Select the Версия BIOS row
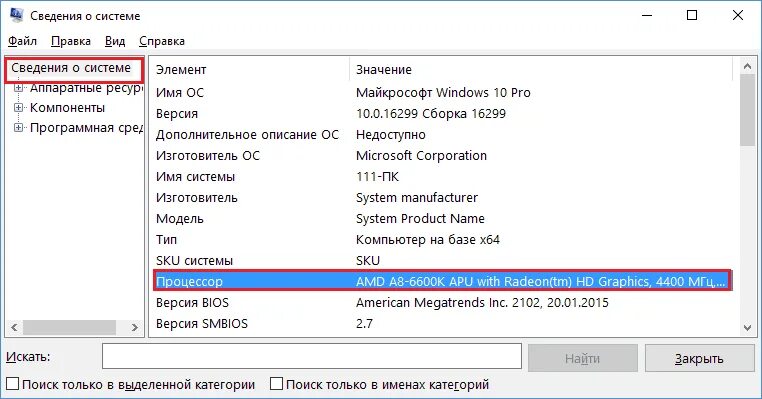Viewport: 762px width, 399px height. (x=442, y=303)
